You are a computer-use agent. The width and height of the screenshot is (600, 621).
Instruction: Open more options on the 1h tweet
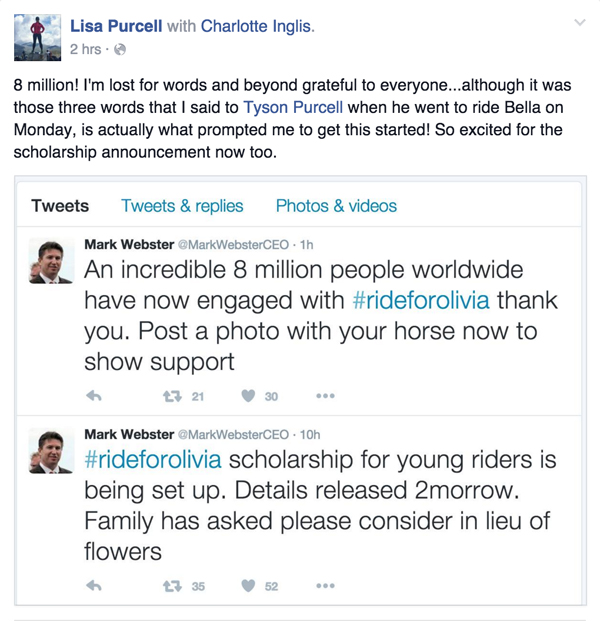click(x=326, y=396)
